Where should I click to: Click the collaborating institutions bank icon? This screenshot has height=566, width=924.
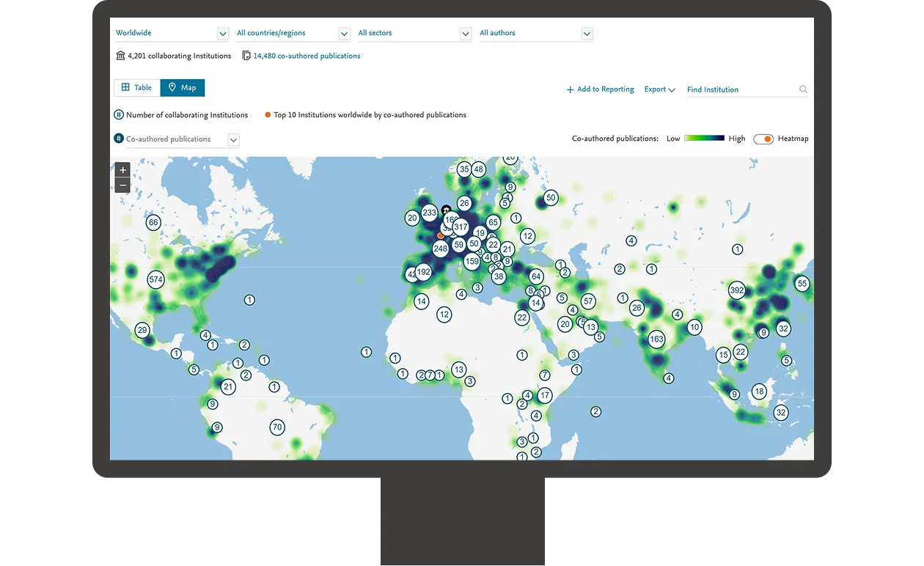pos(120,55)
